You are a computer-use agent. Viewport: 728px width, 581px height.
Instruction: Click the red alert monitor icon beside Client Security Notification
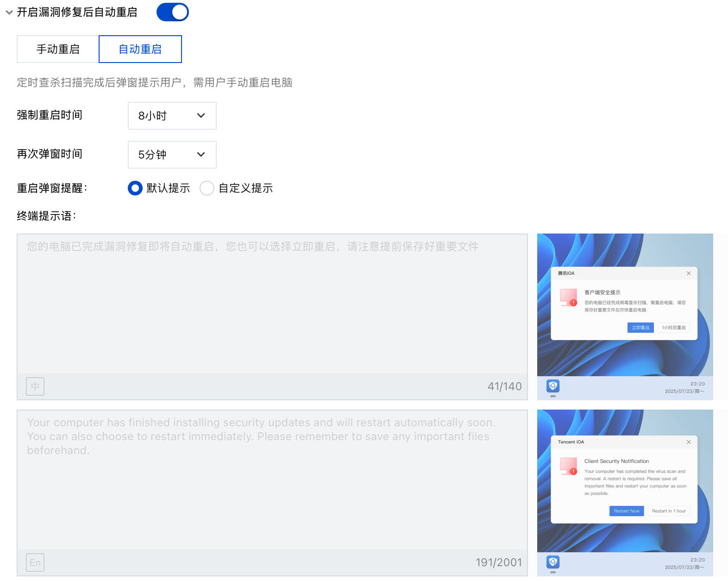pos(569,466)
